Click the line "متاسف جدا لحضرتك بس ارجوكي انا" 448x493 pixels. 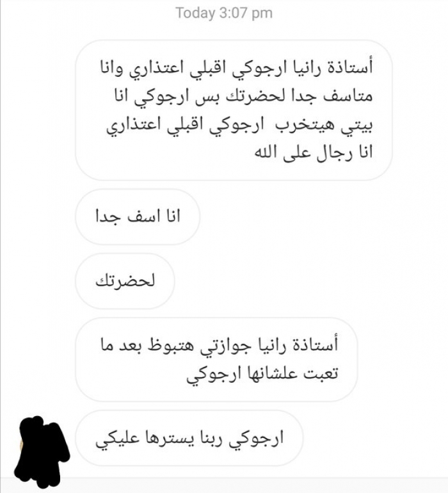tap(243, 95)
